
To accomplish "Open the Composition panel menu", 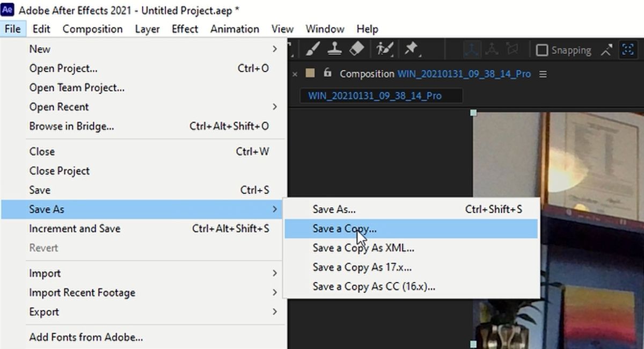I will click(x=543, y=74).
